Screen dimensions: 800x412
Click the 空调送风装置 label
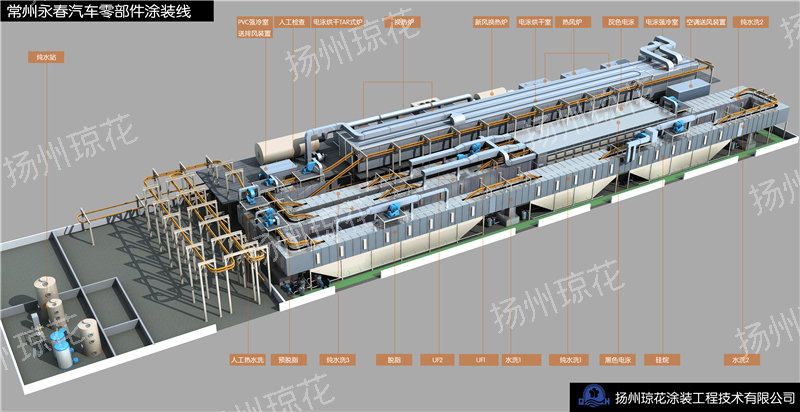click(x=706, y=22)
